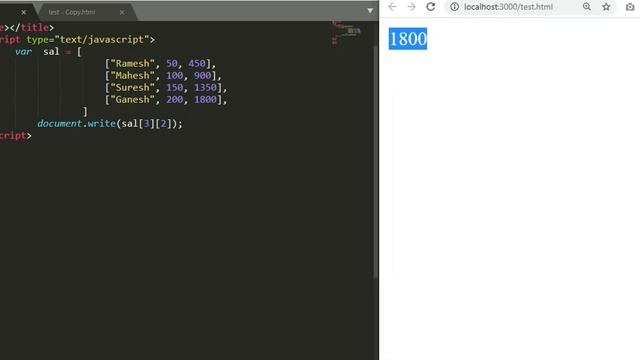Click the camera extension icon in browser
The width and height of the screenshot is (640, 360).
pyautogui.click(x=630, y=7)
